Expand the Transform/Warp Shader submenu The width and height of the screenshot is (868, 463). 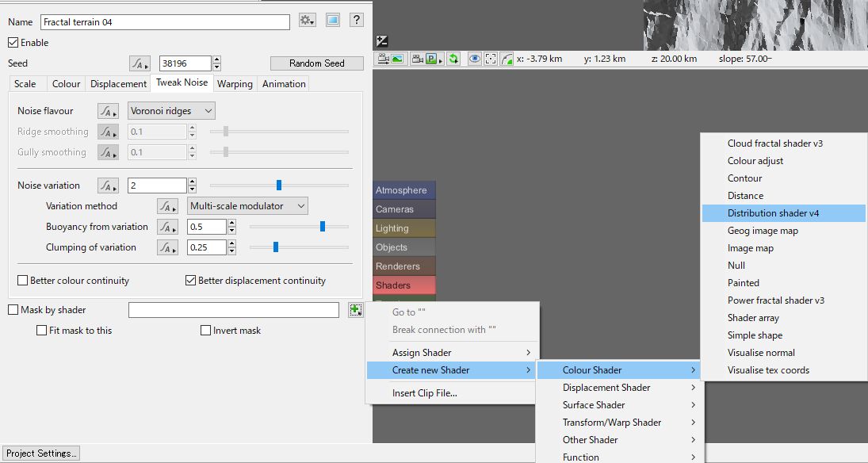click(620, 423)
